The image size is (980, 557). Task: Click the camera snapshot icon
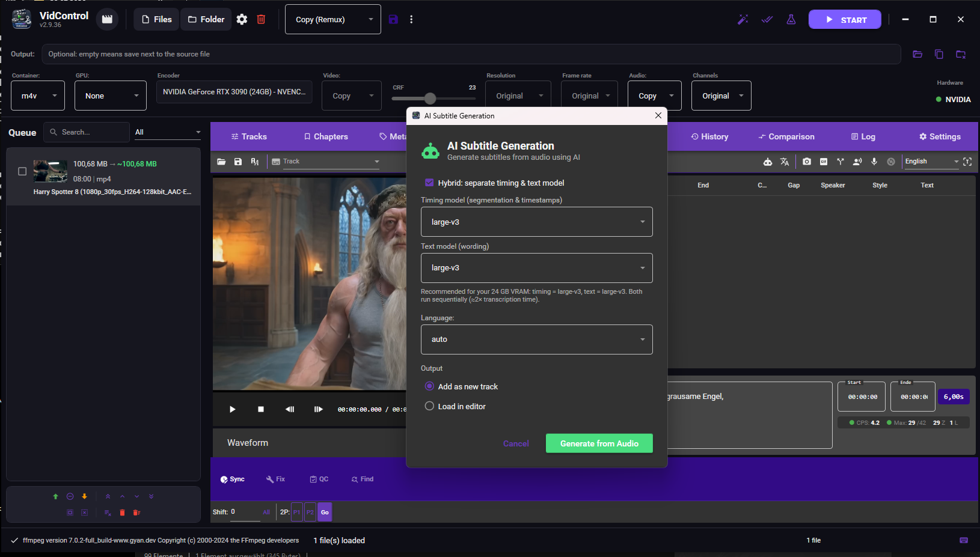click(x=807, y=162)
